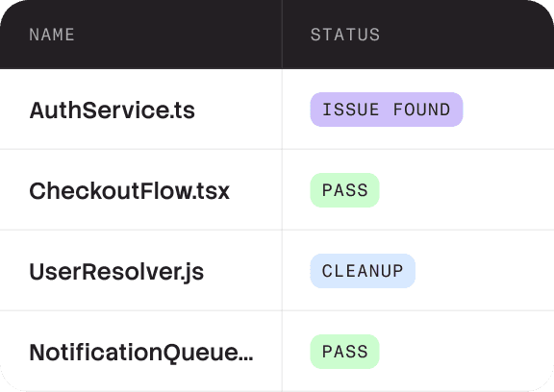
Task: Click the row line below CheckoutFlow.tsx
Action: tap(277, 230)
